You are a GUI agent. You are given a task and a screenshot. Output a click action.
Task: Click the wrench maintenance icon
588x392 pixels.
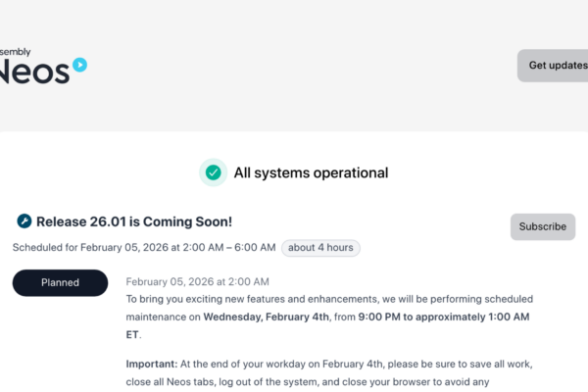pyautogui.click(x=24, y=221)
